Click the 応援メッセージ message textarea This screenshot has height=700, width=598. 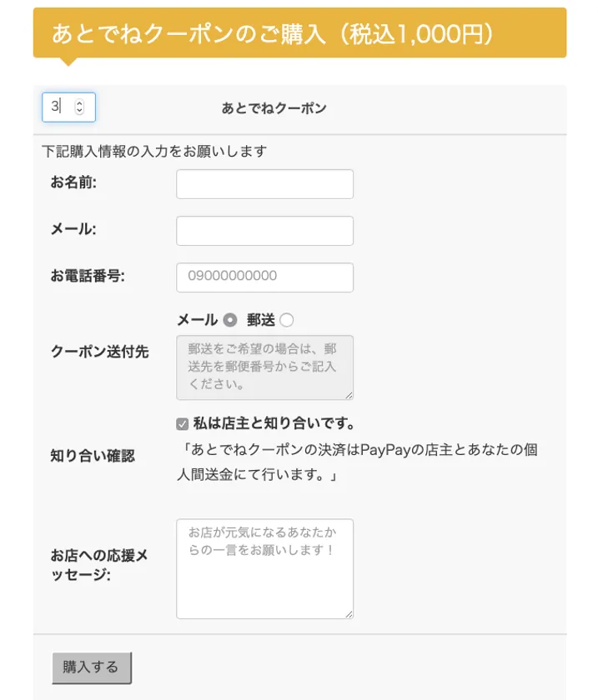(x=264, y=568)
